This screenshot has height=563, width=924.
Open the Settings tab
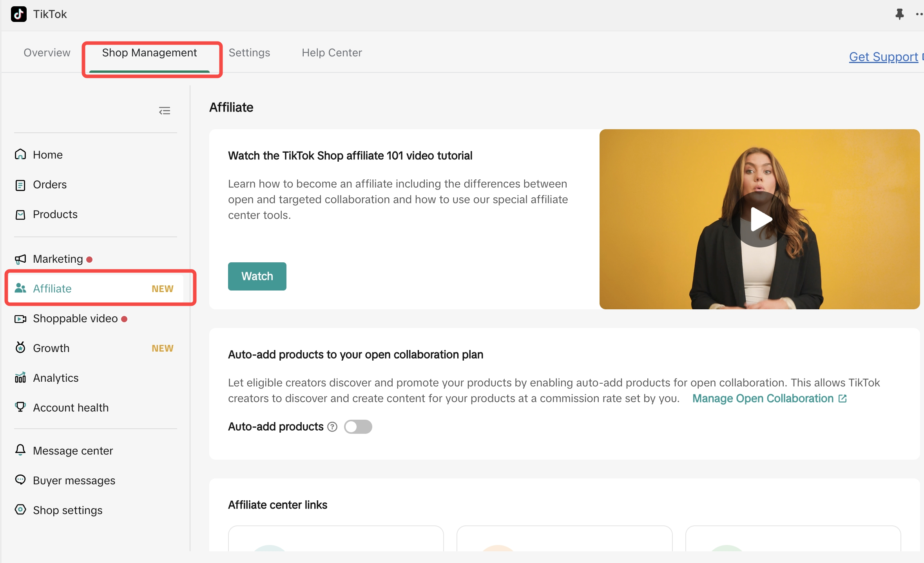[x=249, y=53]
